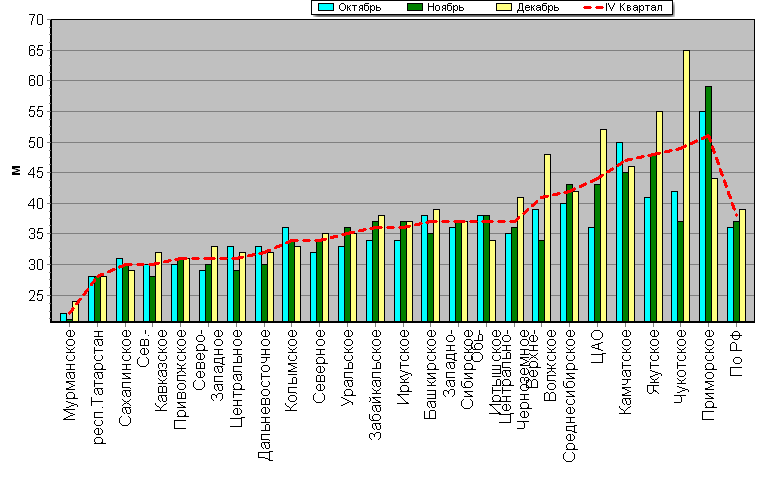Click the Колымское category label
The height and width of the screenshot is (479, 777).
292,370
